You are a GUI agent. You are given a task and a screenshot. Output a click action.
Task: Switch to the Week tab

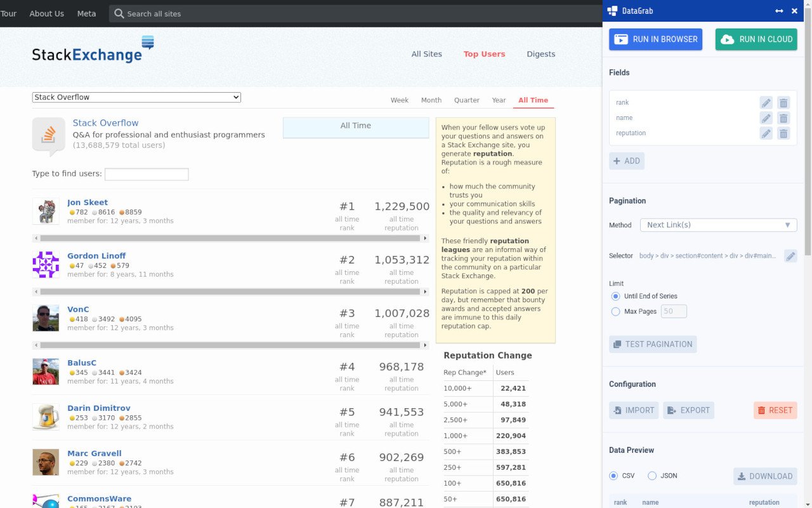click(400, 100)
